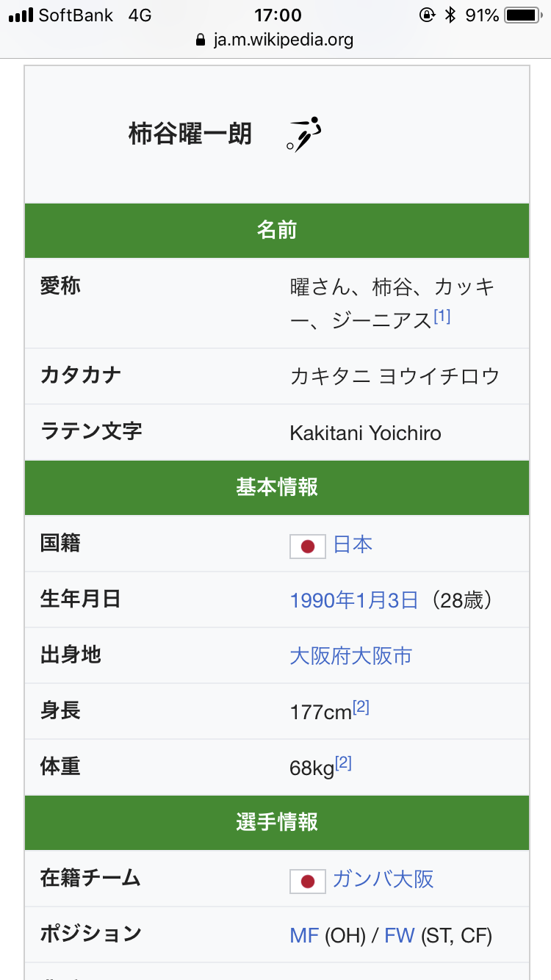Open the FW position link
The width and height of the screenshot is (551, 980).
pyautogui.click(x=400, y=935)
